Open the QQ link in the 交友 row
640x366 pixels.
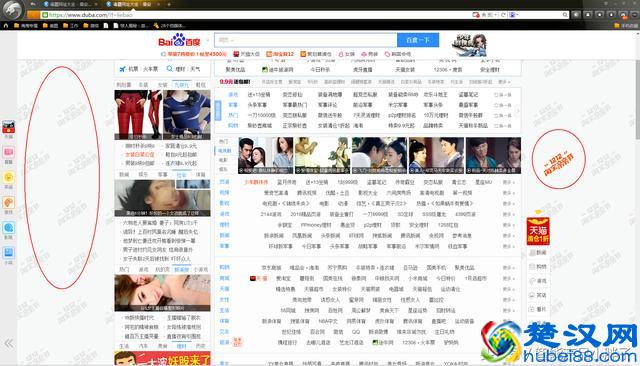point(356,332)
